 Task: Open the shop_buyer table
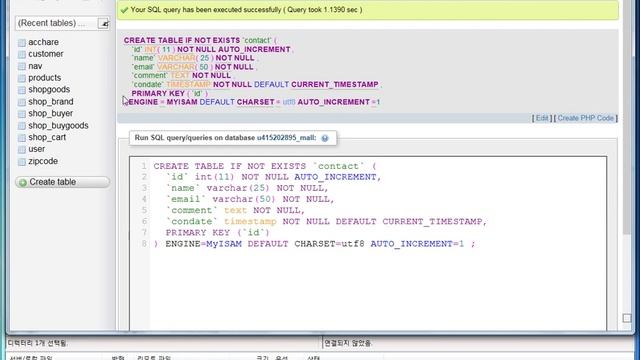tap(51, 113)
